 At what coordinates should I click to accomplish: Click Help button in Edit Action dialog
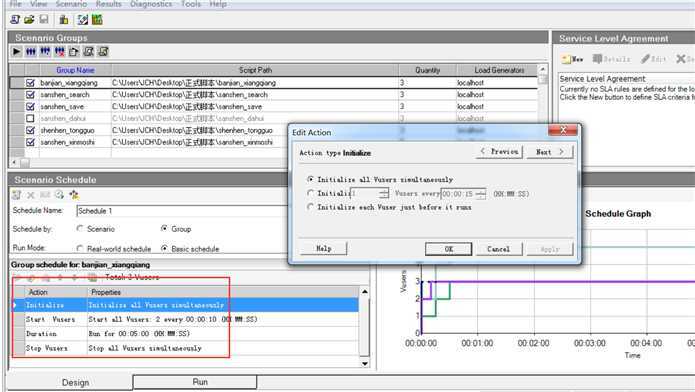(324, 249)
